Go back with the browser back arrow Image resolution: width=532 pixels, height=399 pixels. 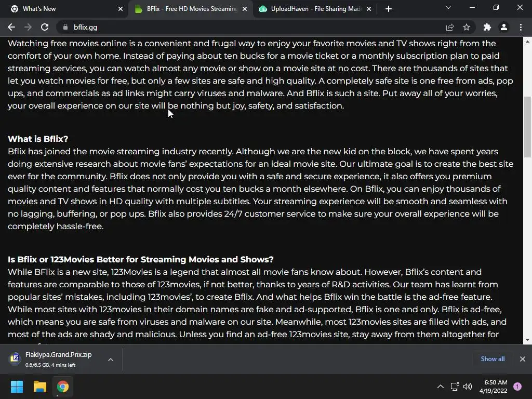tap(11, 27)
